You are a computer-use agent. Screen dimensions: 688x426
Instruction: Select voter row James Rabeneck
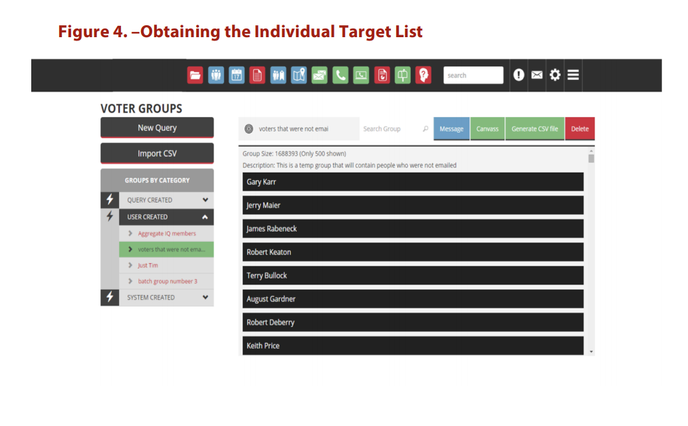[413, 229]
